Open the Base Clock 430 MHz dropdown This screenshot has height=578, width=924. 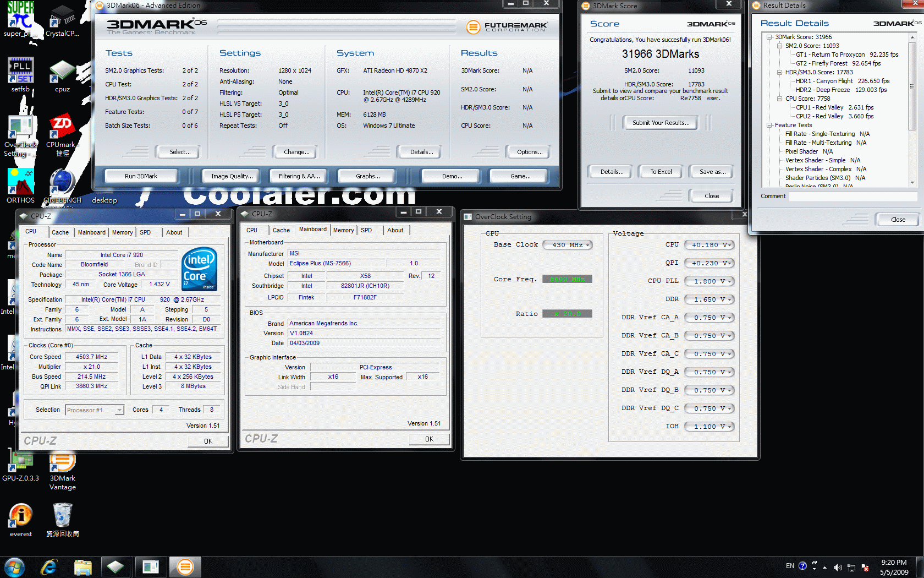(568, 245)
